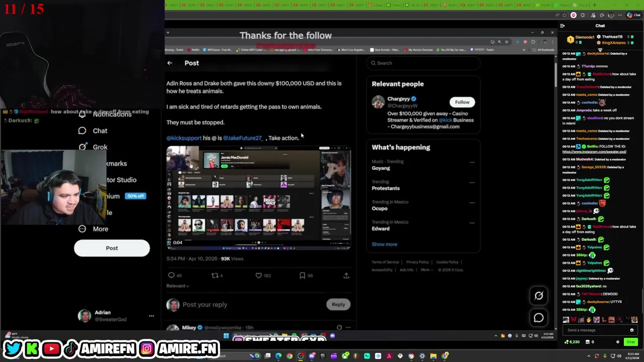The width and height of the screenshot is (644, 362).
Task: Click the share icon on the post
Action: [346, 276]
